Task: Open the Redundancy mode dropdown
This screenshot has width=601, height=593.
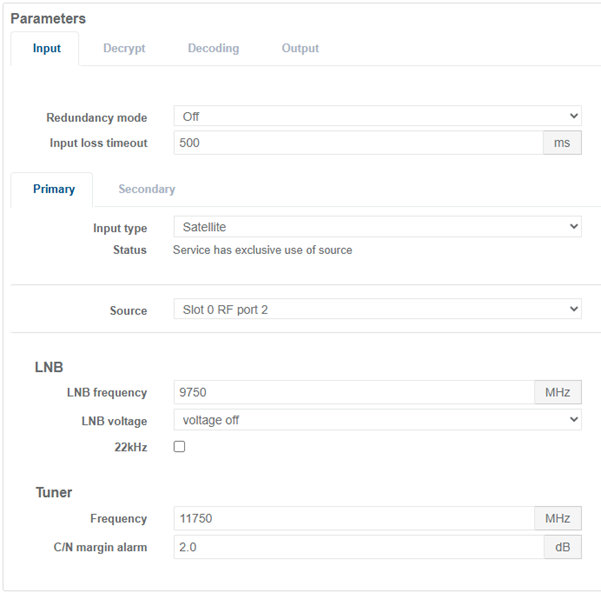Action: click(x=377, y=117)
